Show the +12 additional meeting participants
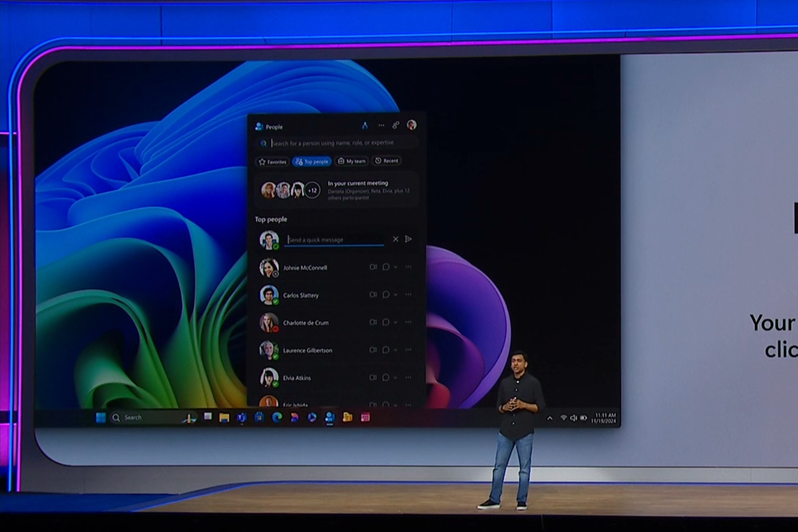The width and height of the screenshot is (798, 532). [312, 190]
